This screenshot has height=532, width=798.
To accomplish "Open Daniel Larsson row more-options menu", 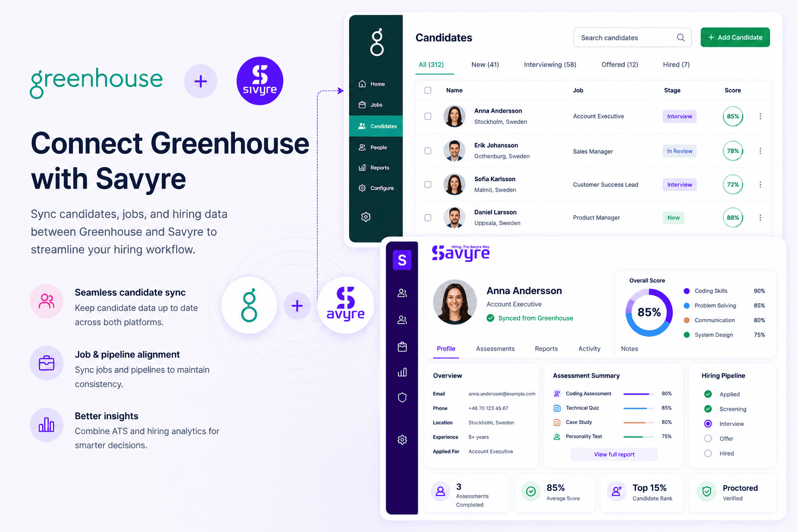I will click(x=760, y=218).
